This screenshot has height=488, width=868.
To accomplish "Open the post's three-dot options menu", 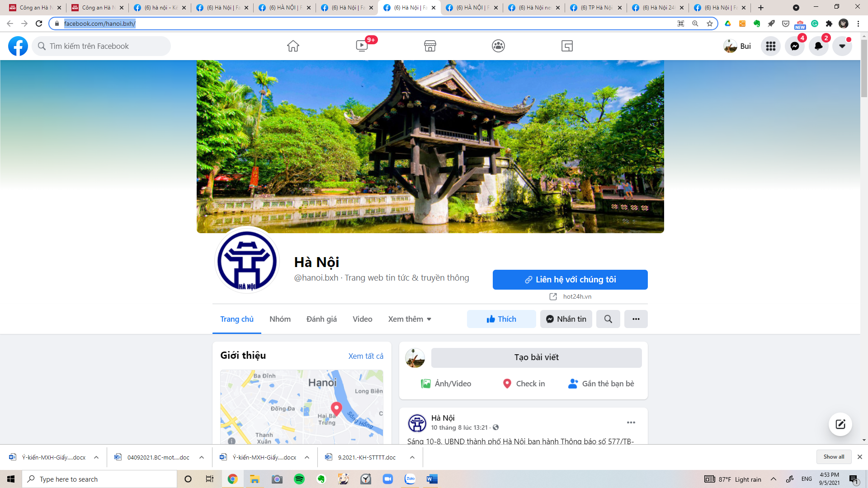I will 631,422.
